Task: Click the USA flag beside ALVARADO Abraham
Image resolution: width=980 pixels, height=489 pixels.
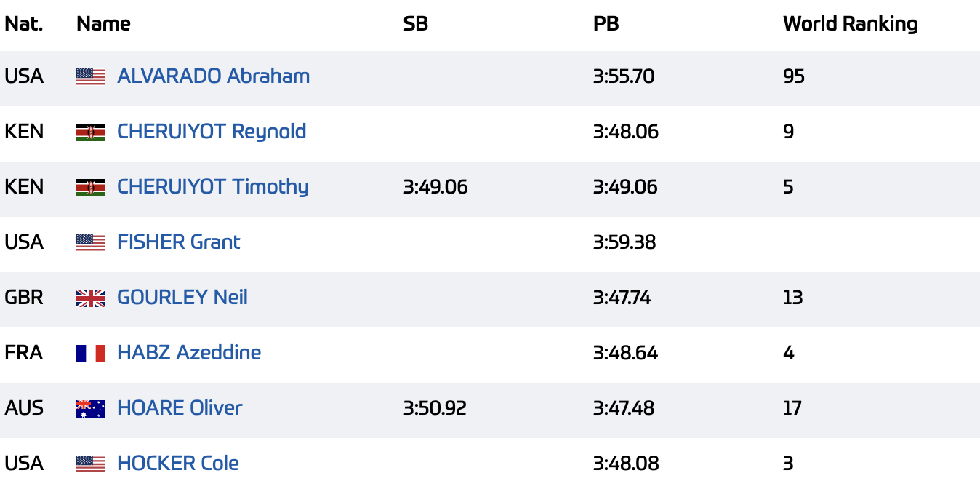Action: (x=91, y=76)
